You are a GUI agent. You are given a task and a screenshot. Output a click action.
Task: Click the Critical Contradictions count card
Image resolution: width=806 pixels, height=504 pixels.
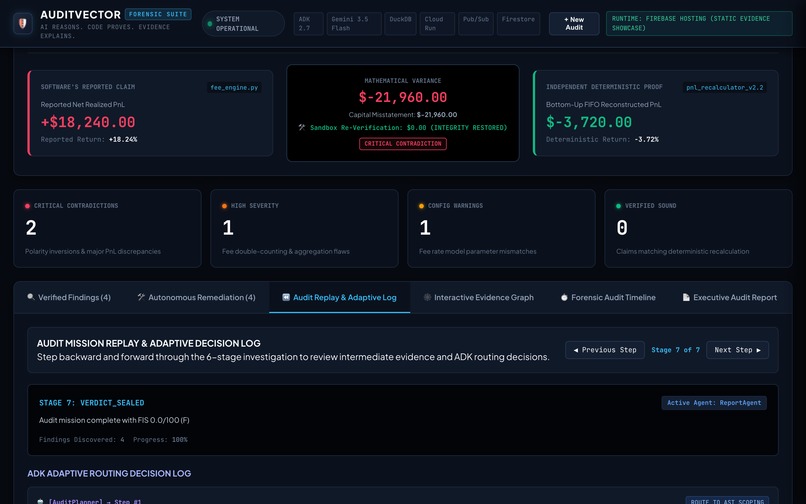tap(107, 228)
